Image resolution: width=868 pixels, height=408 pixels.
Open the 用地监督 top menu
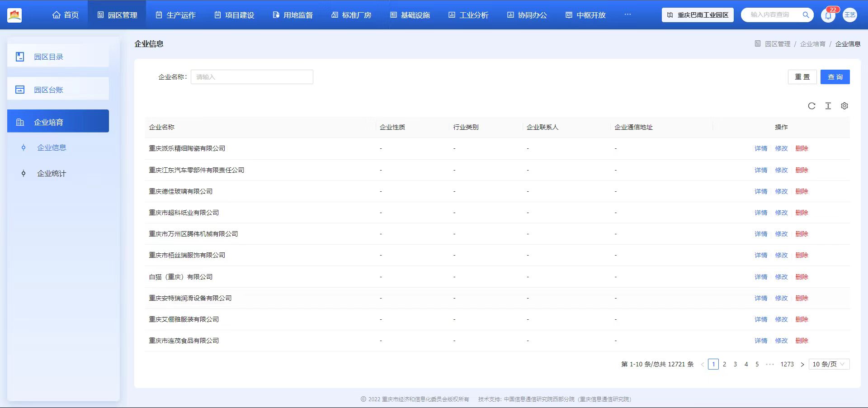[x=292, y=15]
